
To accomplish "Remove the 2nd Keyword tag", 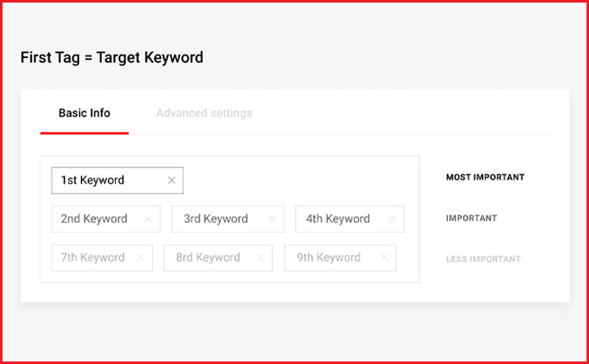I will pos(148,219).
